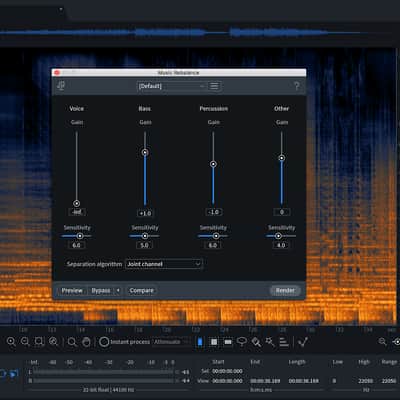
Task: Click the Percussion sensitivity value 8.0
Action: coord(213,245)
